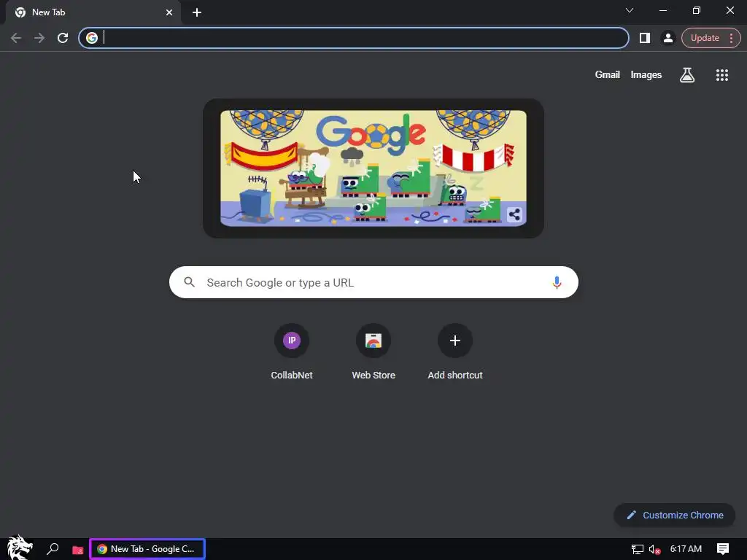The image size is (747, 560).
Task: Click Customize Chrome button
Action: coord(675,516)
